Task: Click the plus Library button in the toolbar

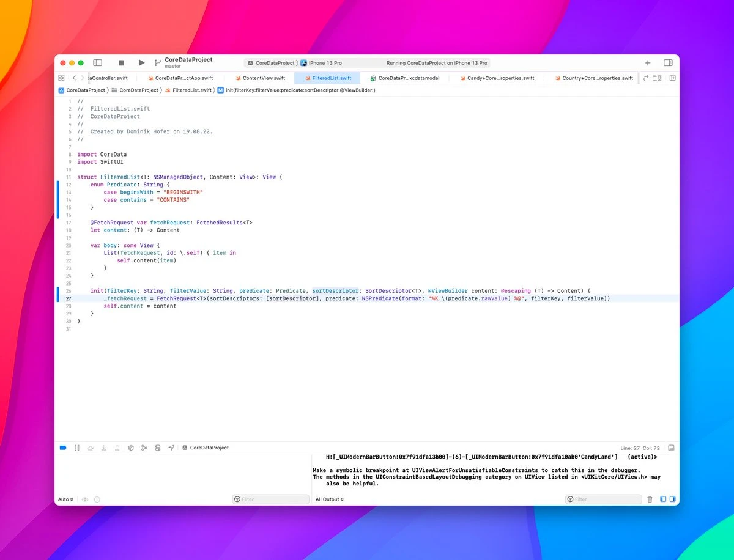Action: [x=648, y=63]
